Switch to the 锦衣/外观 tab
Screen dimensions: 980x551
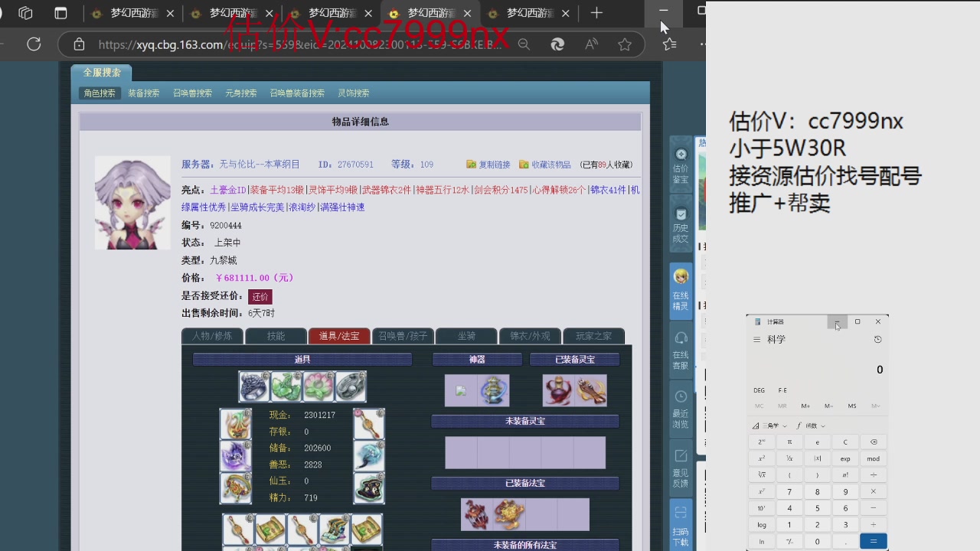click(x=530, y=336)
